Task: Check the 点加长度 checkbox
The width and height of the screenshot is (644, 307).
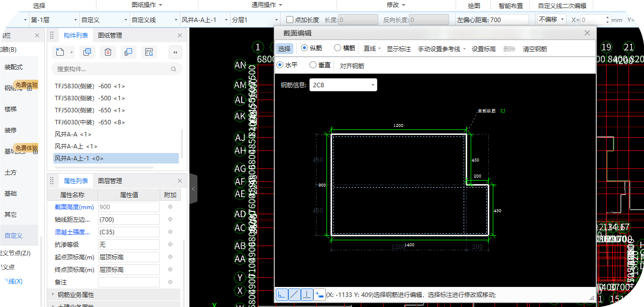Action: click(290, 20)
